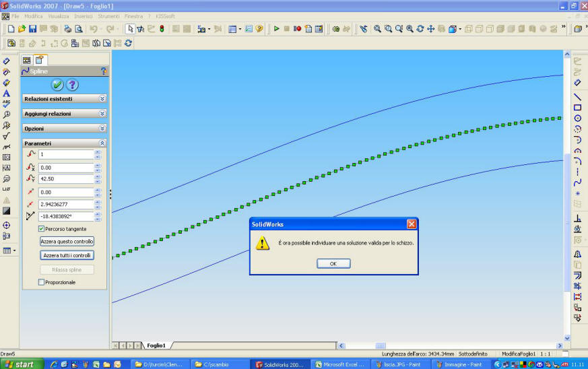
Task: Click the tangent angle field -18.4383892°
Action: (x=66, y=216)
